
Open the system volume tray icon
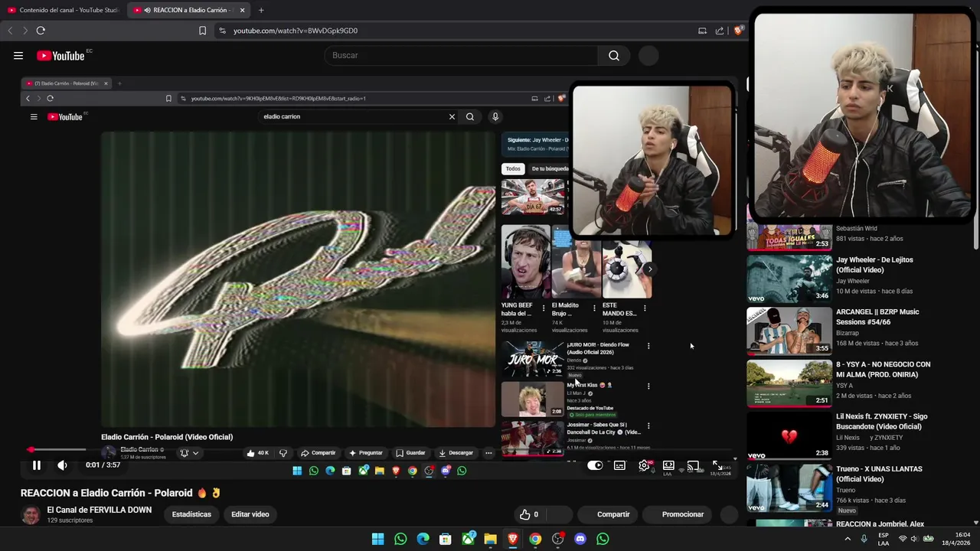tap(915, 539)
